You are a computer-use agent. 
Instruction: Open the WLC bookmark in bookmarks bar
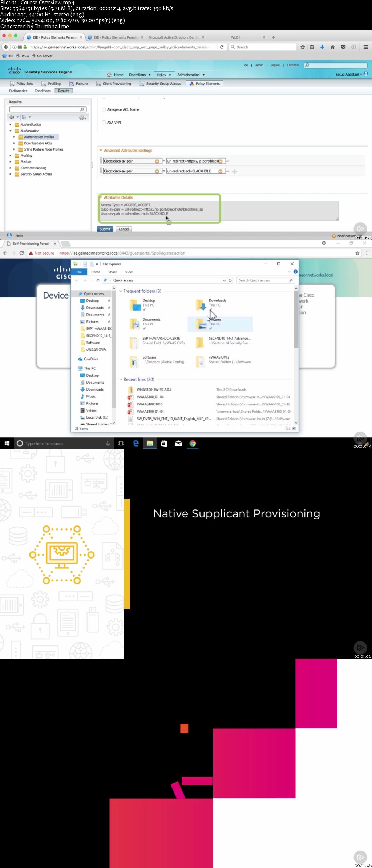click(x=23, y=56)
